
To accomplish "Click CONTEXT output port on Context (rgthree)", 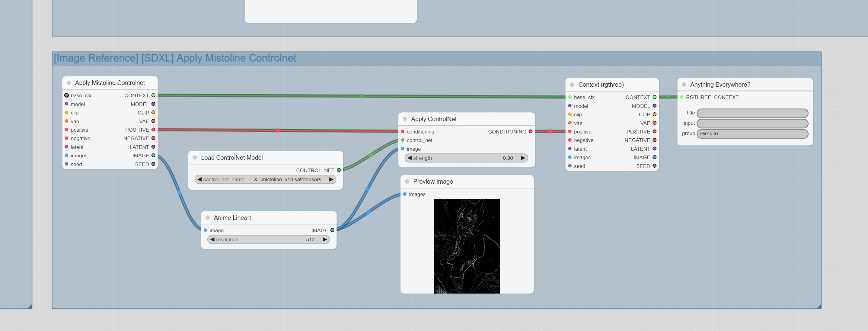I will tap(654, 97).
